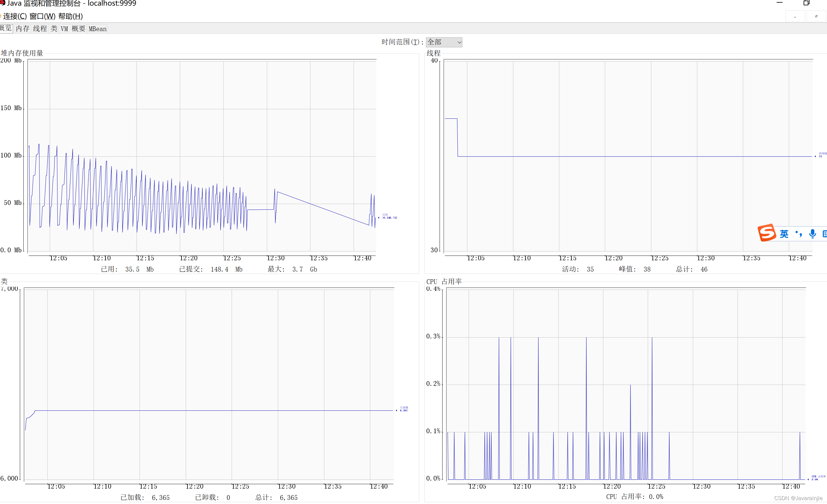Minimize the inner JConsole connection window
The width and height of the screenshot is (827, 504).
(795, 17)
